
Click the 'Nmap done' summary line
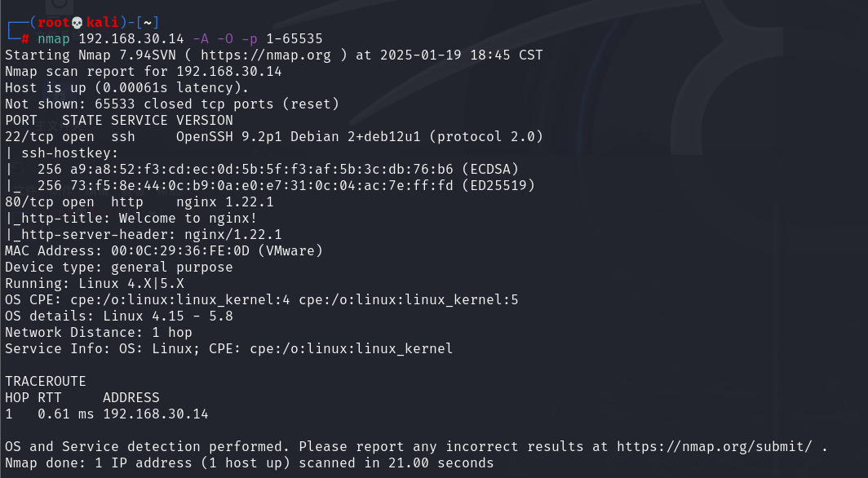click(249, 463)
